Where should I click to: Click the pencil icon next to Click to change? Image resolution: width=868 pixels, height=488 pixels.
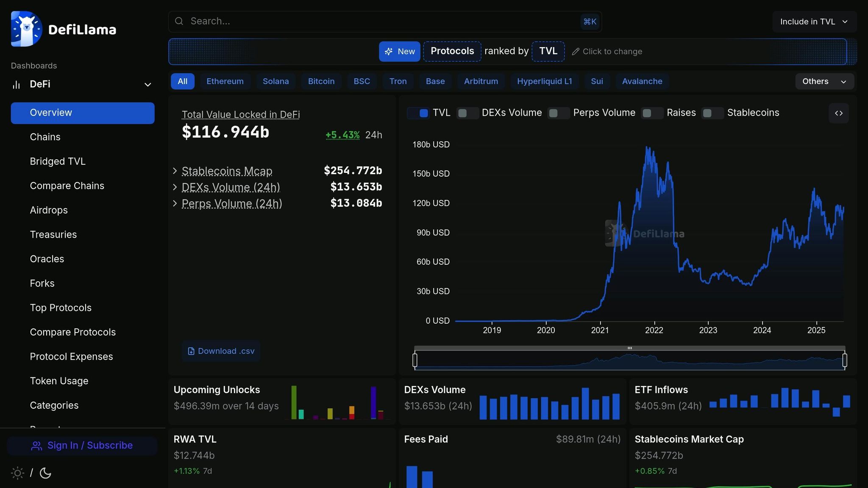pyautogui.click(x=576, y=52)
